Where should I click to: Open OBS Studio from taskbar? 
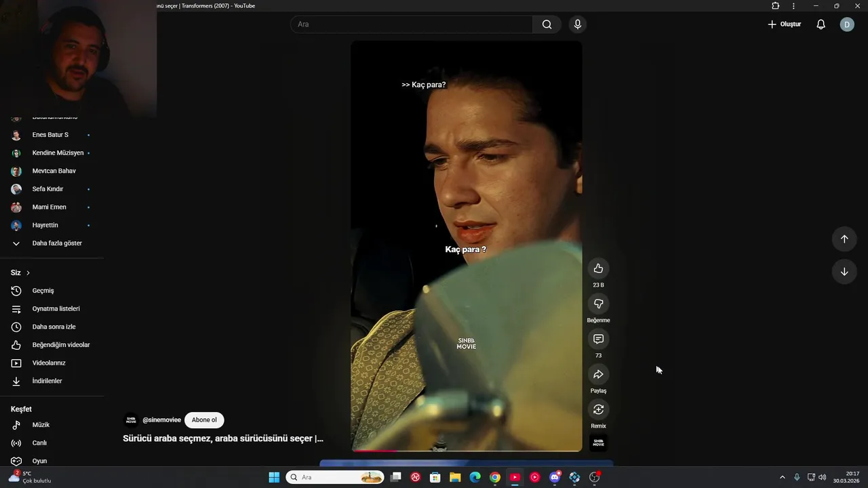[x=595, y=477]
